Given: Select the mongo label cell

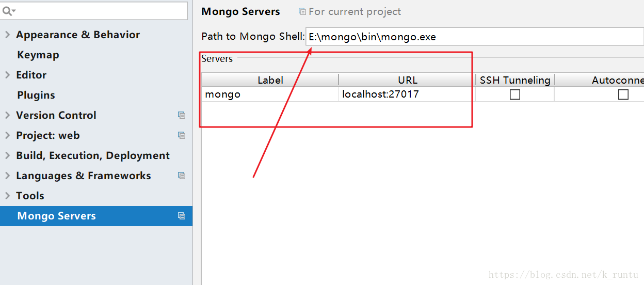Looking at the screenshot, I should pyautogui.click(x=270, y=94).
